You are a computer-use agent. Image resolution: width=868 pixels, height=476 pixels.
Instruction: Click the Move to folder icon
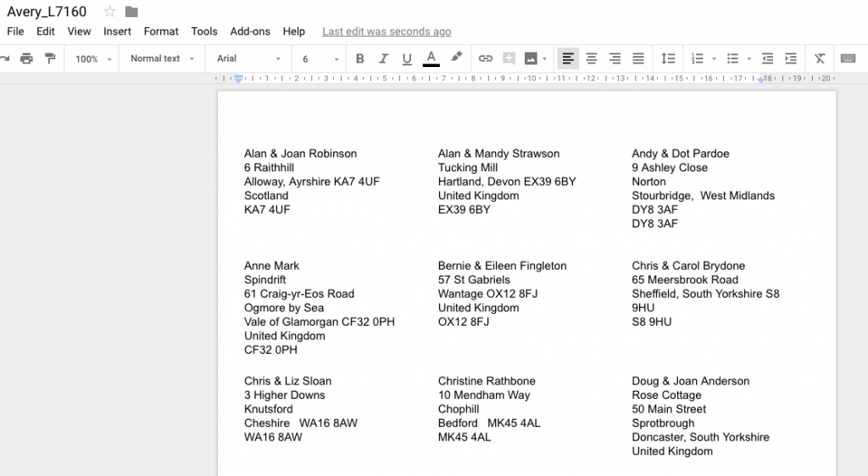(131, 11)
